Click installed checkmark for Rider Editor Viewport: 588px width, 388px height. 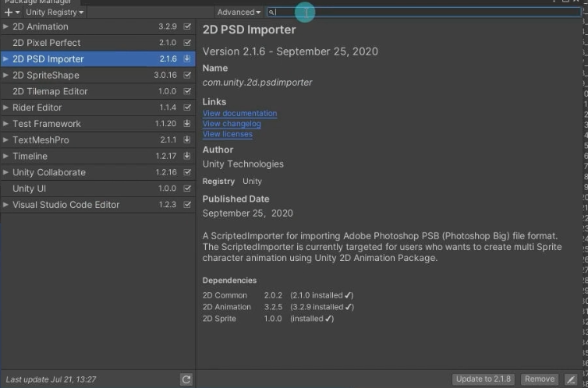(187, 108)
